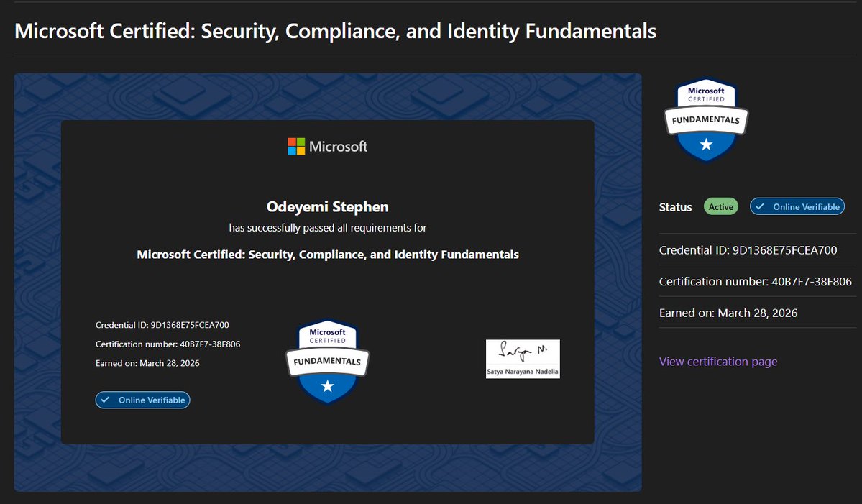Image resolution: width=862 pixels, height=504 pixels.
Task: Click 'Earned on: March 28, 2026' in right panel
Action: (728, 313)
